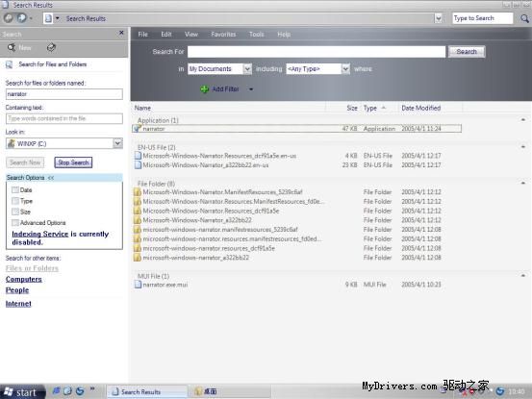Select the Microsoft-Windows-Narrator_a322bb22 folder icon
532x399 pixels.
(x=138, y=220)
